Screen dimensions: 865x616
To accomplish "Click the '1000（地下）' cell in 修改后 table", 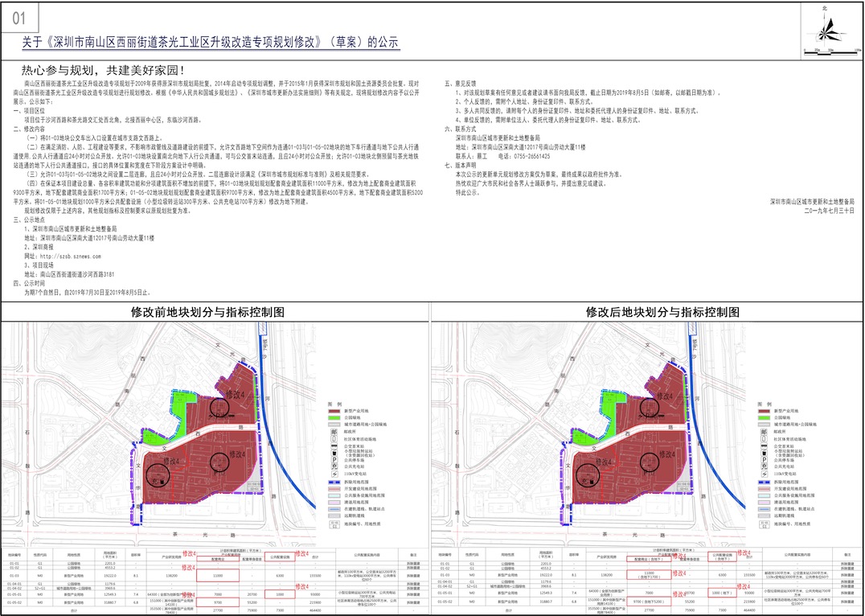I will [723, 593].
